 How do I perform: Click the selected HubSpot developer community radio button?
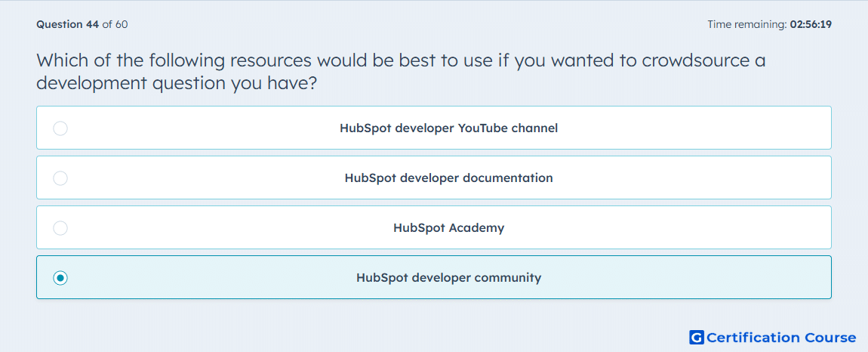pos(60,278)
